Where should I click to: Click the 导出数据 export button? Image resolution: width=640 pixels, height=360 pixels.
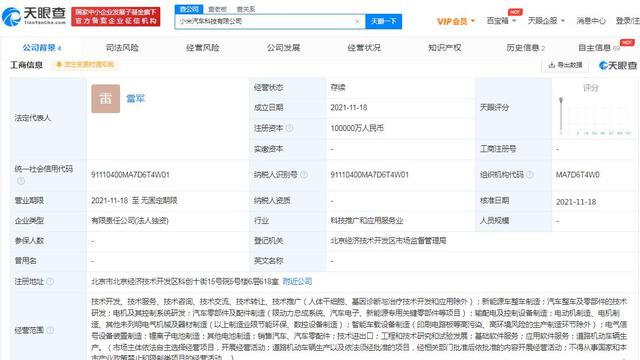[x=566, y=65]
